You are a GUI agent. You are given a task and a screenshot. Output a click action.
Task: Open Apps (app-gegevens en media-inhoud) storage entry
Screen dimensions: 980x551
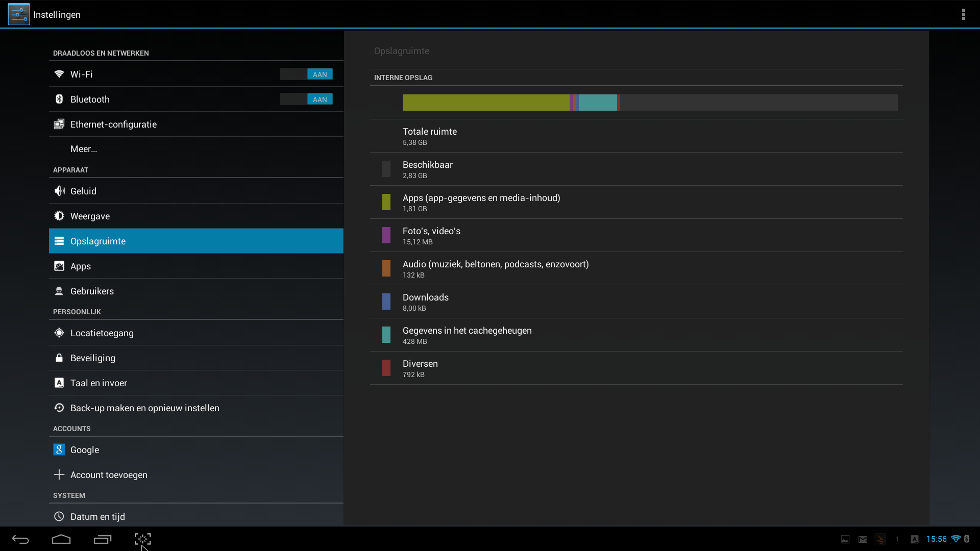coord(636,203)
